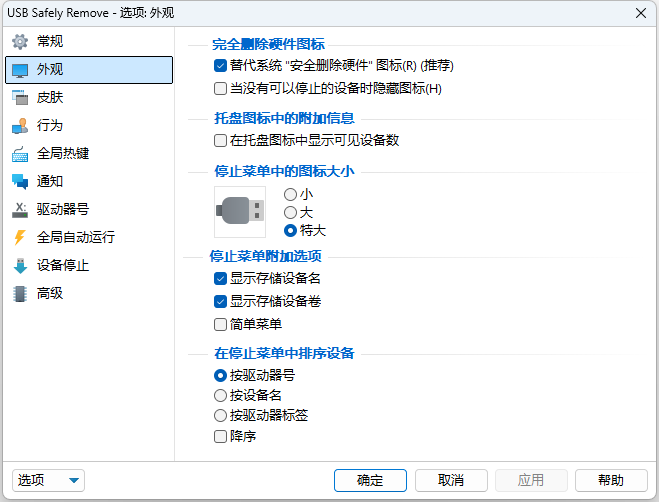659x502 pixels.
Task: Open the 设备停止 settings page
Action: click(89, 266)
